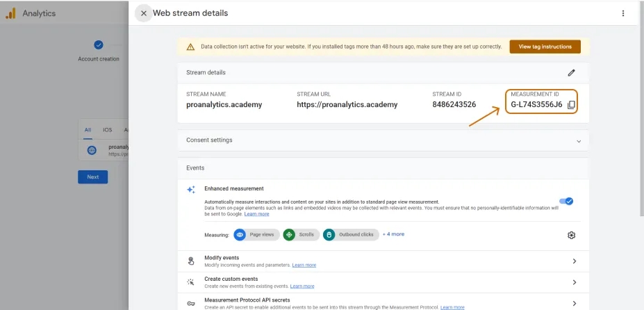Click the Outbound clicks chip

[351, 235]
